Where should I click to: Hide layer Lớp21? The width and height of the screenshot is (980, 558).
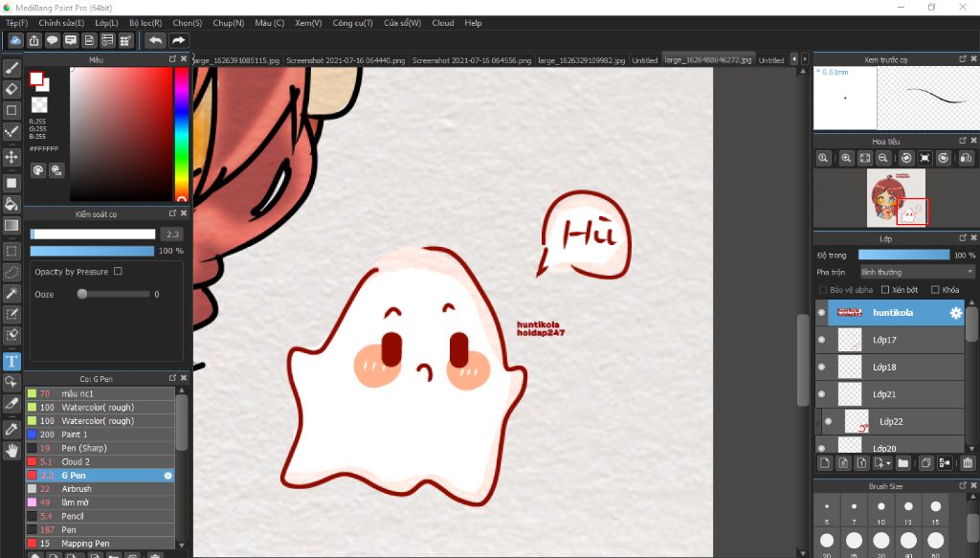pyautogui.click(x=822, y=394)
